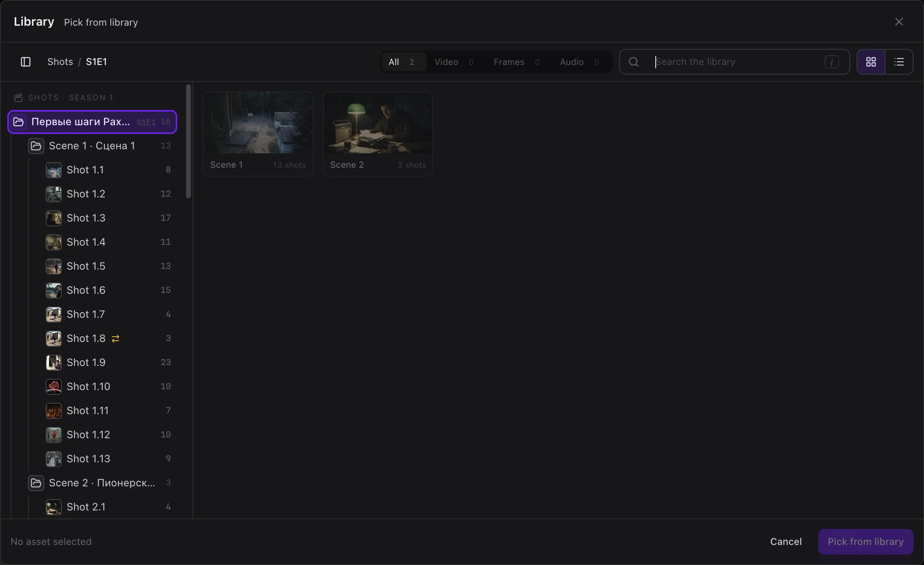924x565 pixels.
Task: Click the slash shortcut badge in search
Action: coord(832,62)
